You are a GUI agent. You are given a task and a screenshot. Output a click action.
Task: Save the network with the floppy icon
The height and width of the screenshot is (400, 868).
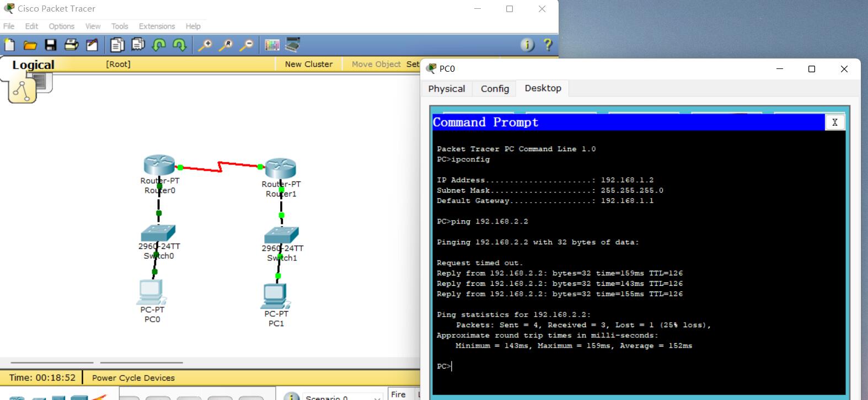click(51, 45)
